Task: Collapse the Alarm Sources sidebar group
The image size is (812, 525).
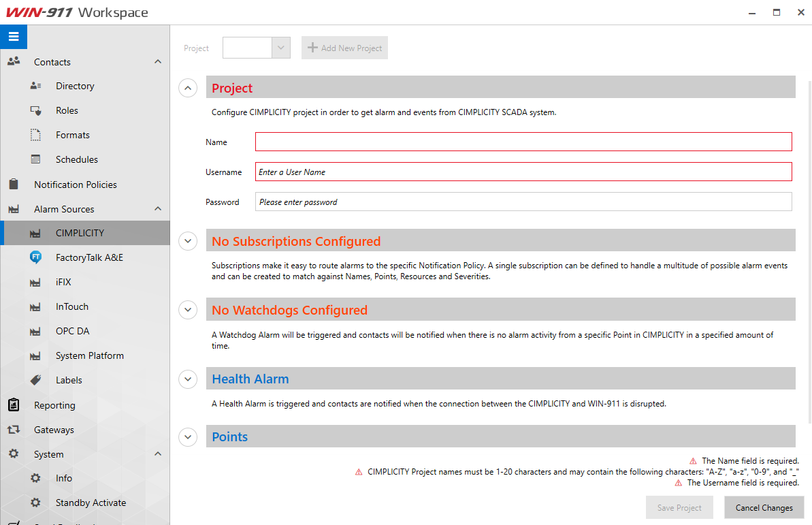Action: [158, 209]
